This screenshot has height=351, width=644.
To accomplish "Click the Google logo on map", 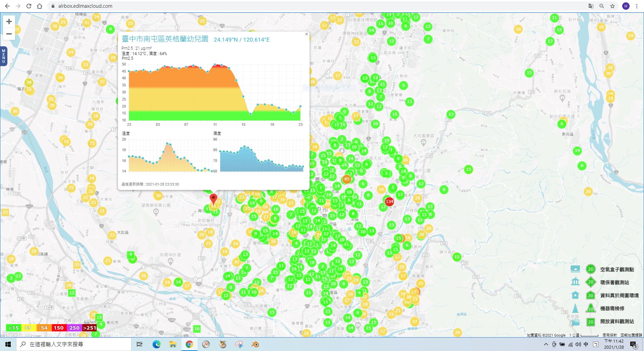I will (x=11, y=334).
